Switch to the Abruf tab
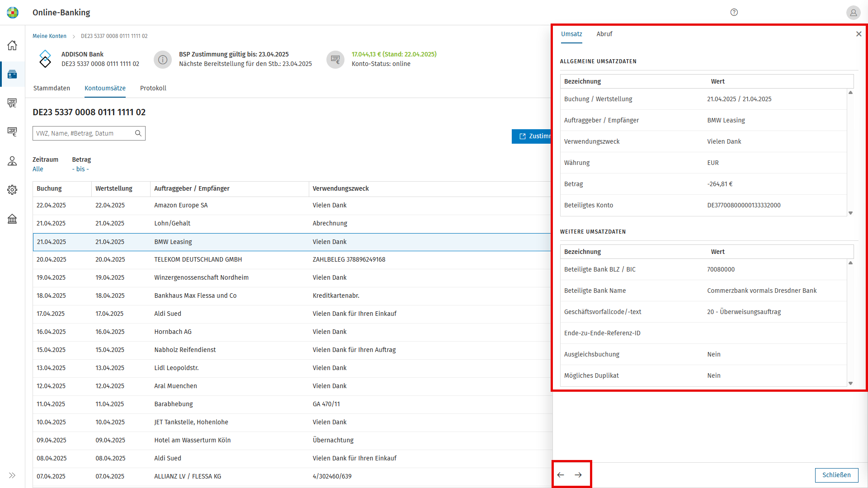868x488 pixels. (604, 34)
